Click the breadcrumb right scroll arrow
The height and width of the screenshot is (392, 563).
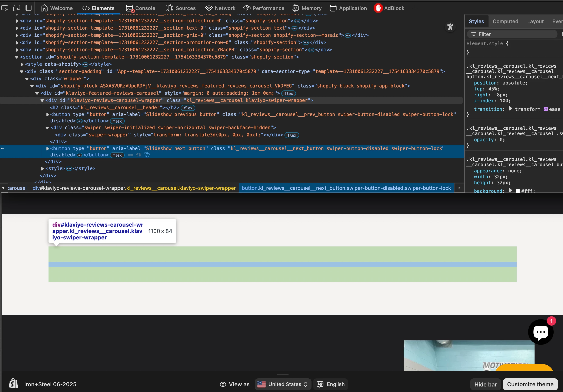(x=459, y=188)
